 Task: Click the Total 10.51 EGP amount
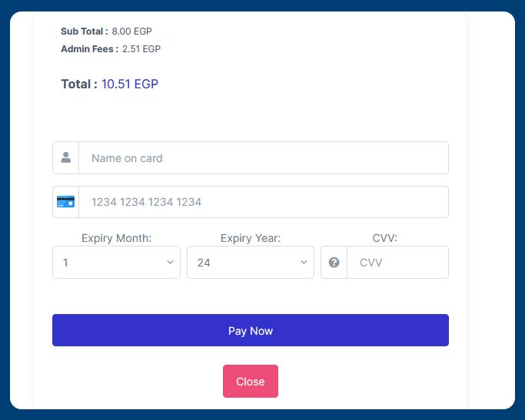click(130, 84)
